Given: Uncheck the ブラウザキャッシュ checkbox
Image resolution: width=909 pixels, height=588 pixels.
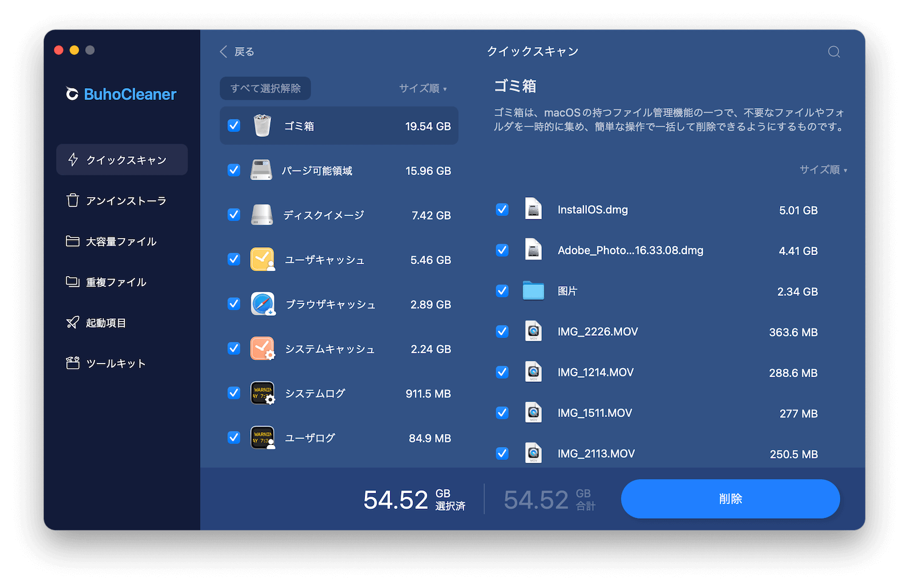Looking at the screenshot, I should pyautogui.click(x=234, y=303).
